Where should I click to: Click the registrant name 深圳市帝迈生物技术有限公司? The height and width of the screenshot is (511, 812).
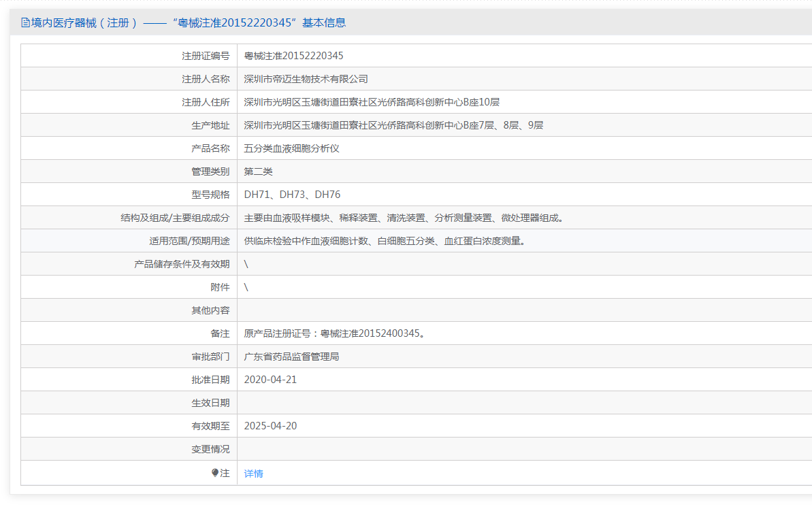pyautogui.click(x=306, y=79)
